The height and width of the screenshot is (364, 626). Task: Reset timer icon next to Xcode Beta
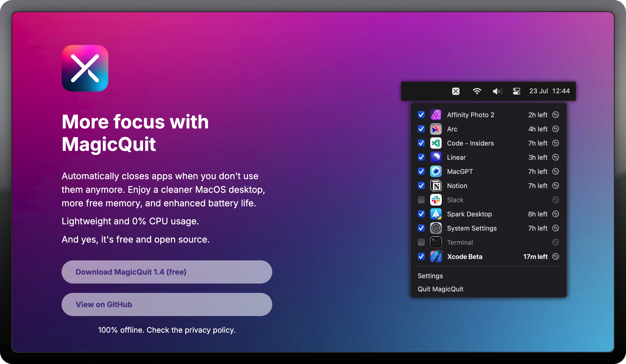click(556, 256)
